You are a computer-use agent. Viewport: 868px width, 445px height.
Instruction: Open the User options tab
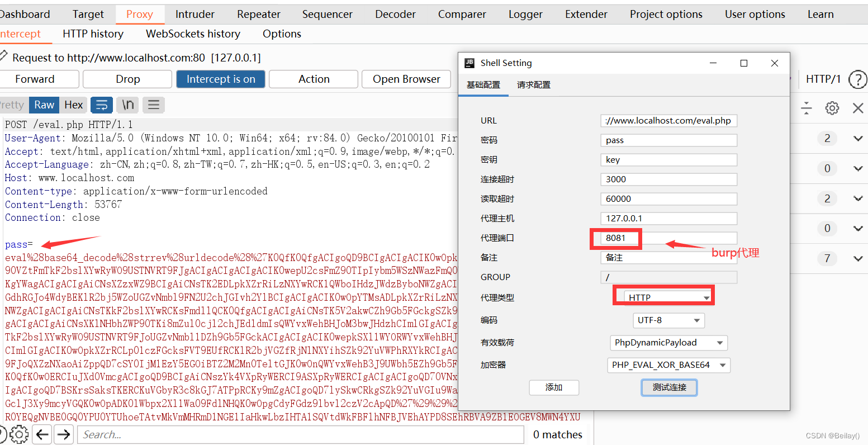[755, 14]
